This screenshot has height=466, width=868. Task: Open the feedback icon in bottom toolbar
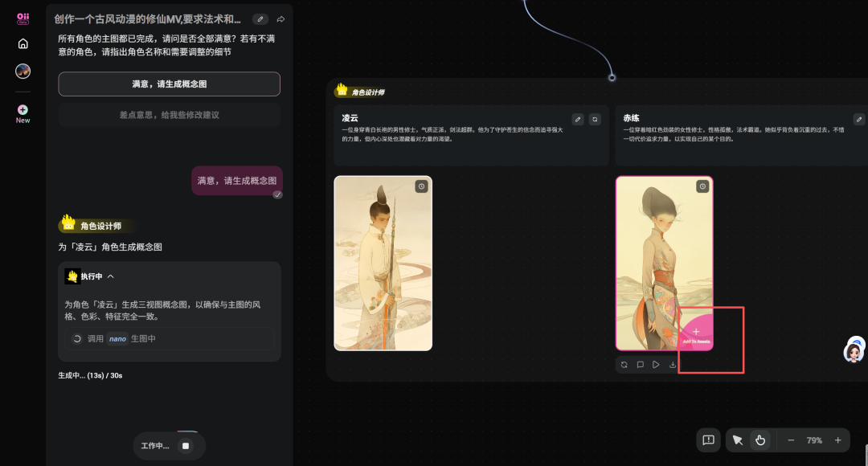coord(708,440)
